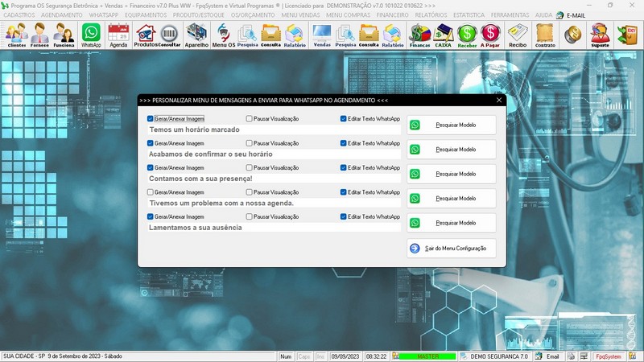Open the Agenda calendar icon
This screenshot has width=644, height=362.
[x=118, y=34]
